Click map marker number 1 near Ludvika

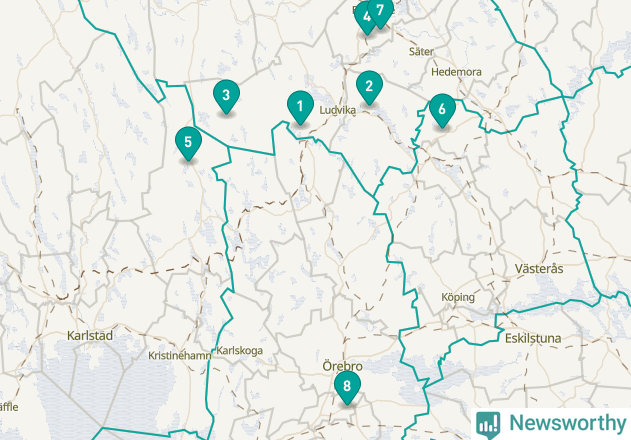click(x=300, y=107)
